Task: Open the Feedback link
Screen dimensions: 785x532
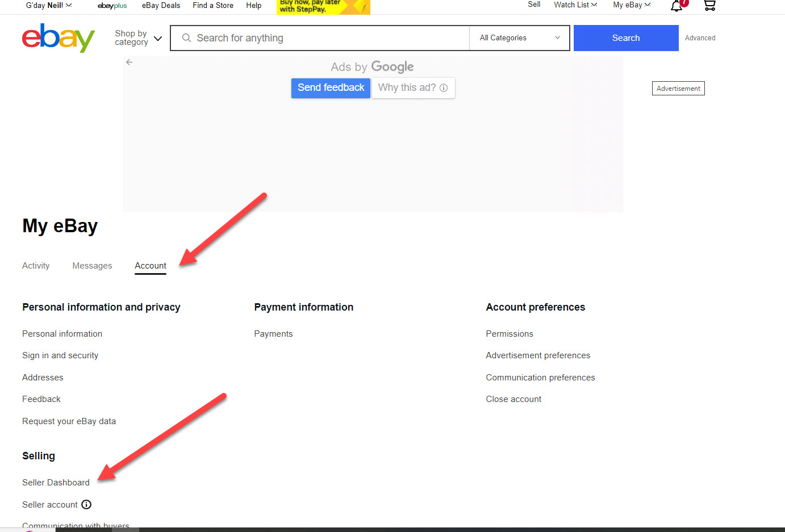Action: pos(41,399)
